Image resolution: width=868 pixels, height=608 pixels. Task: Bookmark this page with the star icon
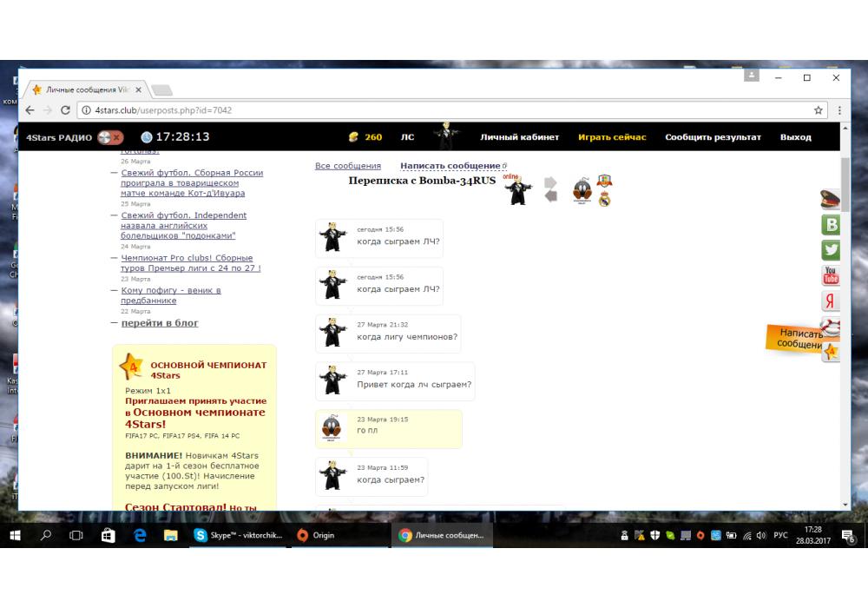(x=819, y=110)
